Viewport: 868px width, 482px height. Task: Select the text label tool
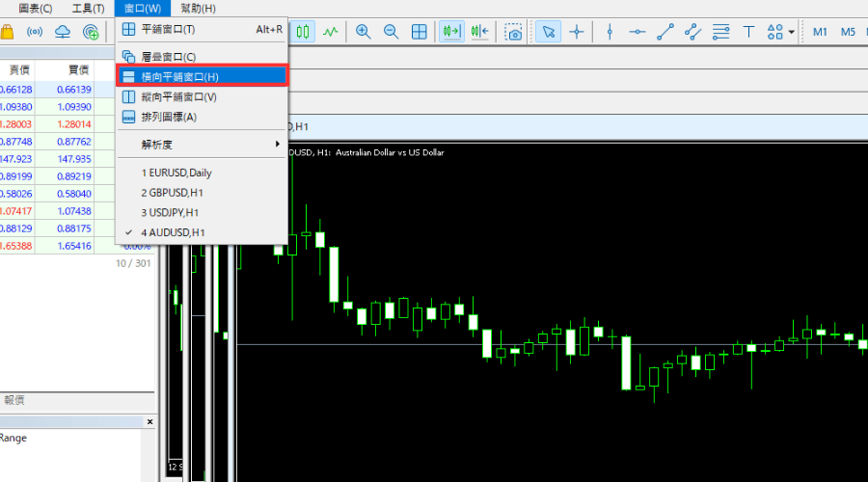tap(748, 32)
